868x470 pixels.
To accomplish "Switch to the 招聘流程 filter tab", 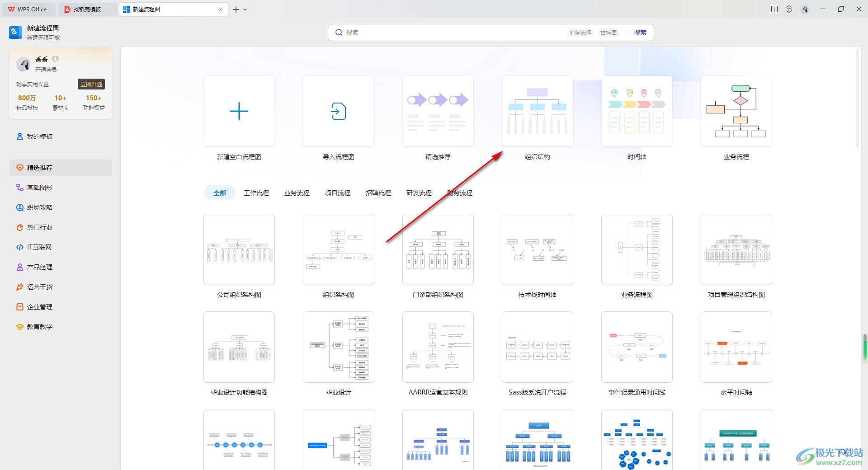I will [x=378, y=193].
